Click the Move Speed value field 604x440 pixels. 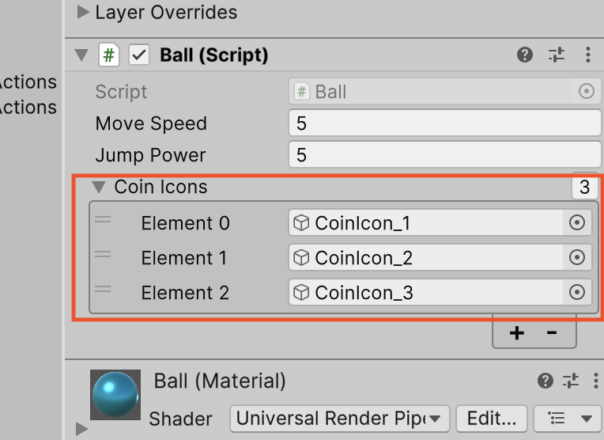(445, 123)
